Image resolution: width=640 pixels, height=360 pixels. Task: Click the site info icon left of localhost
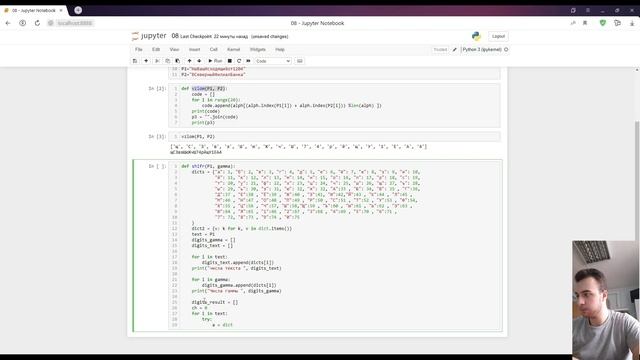[51, 23]
